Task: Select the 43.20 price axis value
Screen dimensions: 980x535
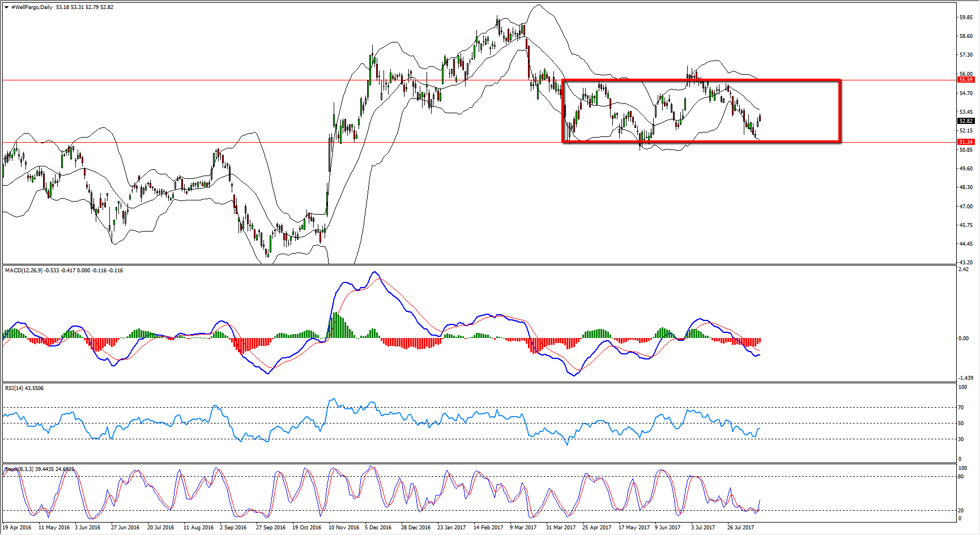Action: click(966, 263)
